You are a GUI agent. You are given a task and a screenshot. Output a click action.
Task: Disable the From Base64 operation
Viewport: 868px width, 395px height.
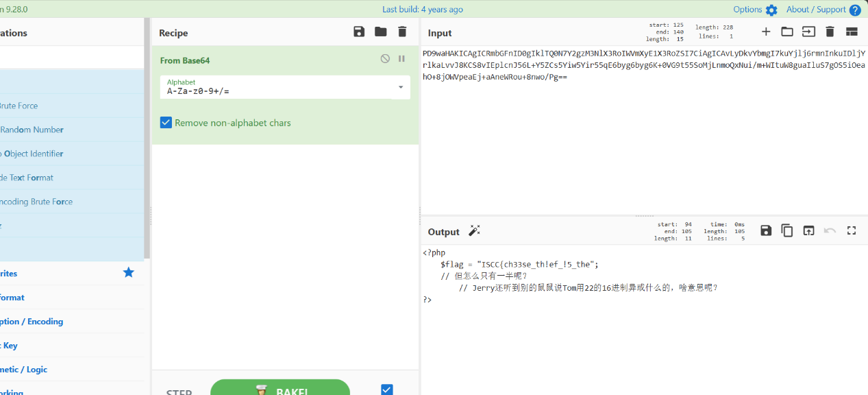(x=385, y=59)
